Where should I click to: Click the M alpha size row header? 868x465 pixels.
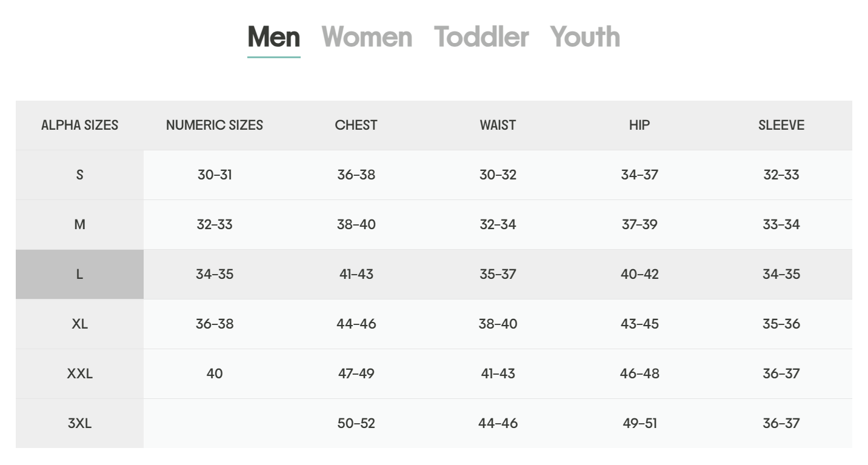pyautogui.click(x=79, y=224)
